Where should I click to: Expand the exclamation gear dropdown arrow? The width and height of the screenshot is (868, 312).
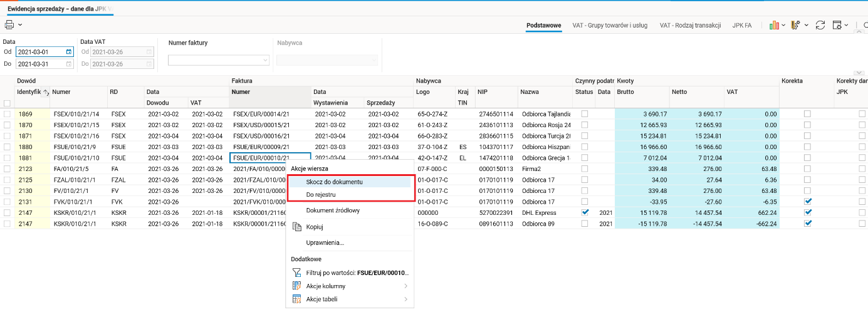tap(805, 26)
